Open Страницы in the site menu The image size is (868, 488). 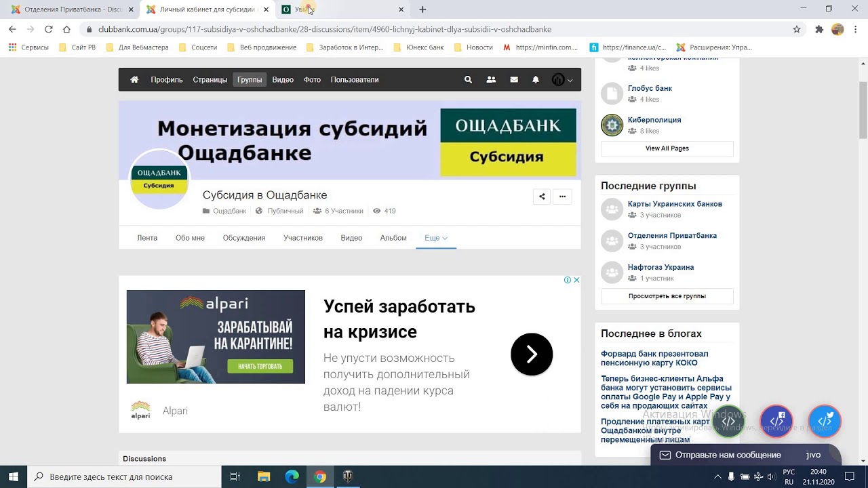pyautogui.click(x=210, y=80)
